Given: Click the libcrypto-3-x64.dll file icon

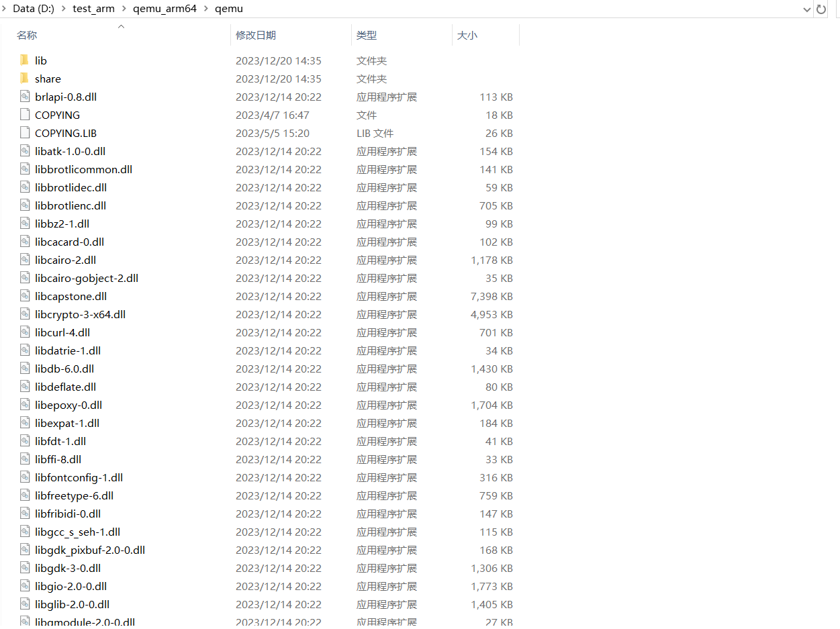Looking at the screenshot, I should pyautogui.click(x=25, y=314).
